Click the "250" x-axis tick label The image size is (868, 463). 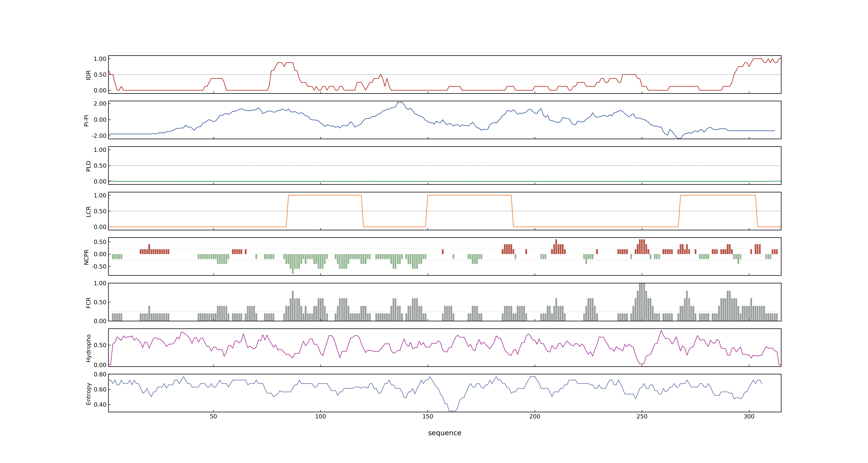tap(642, 416)
